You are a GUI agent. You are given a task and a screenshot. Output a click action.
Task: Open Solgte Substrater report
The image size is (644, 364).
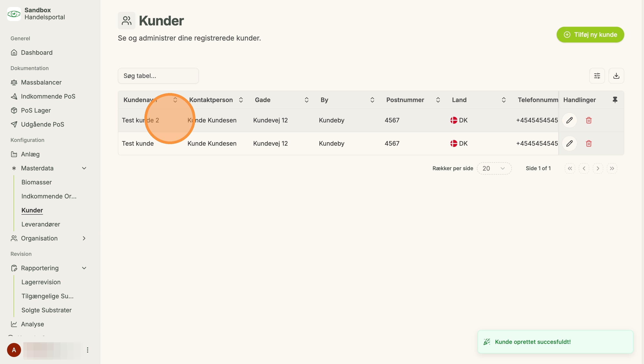click(46, 310)
